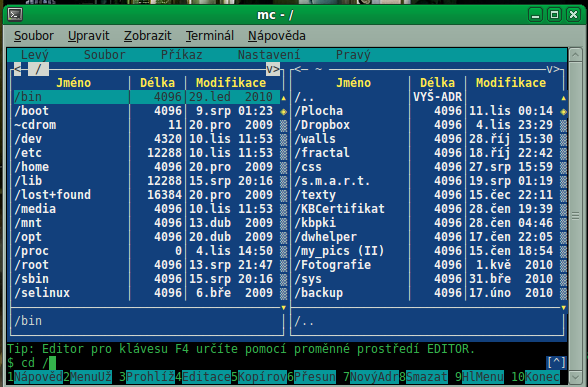The height and width of the screenshot is (387, 588).
Task: Select the /Plocha directory
Action: [x=427, y=111]
